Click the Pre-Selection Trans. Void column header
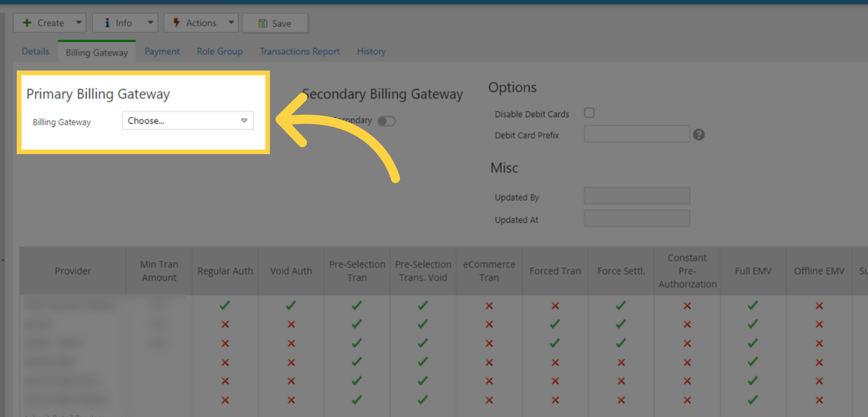The image size is (868, 417). click(x=423, y=271)
